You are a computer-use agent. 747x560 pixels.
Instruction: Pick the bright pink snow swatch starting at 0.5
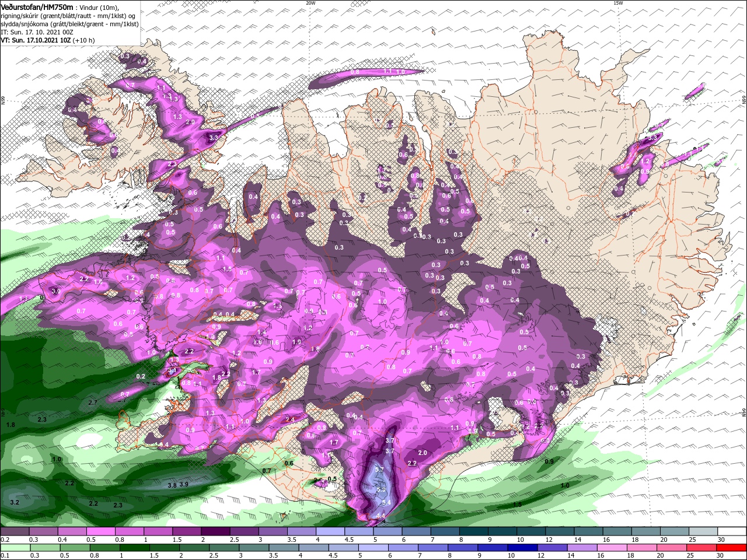click(100, 531)
